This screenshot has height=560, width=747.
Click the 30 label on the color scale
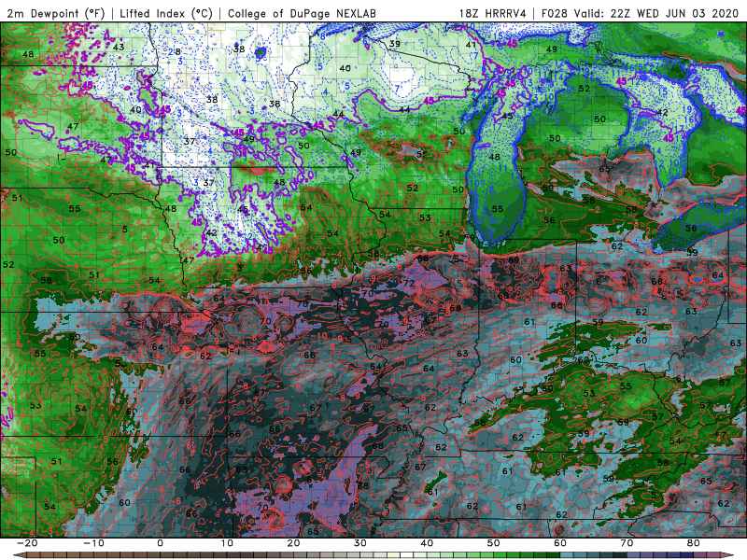[x=360, y=543]
